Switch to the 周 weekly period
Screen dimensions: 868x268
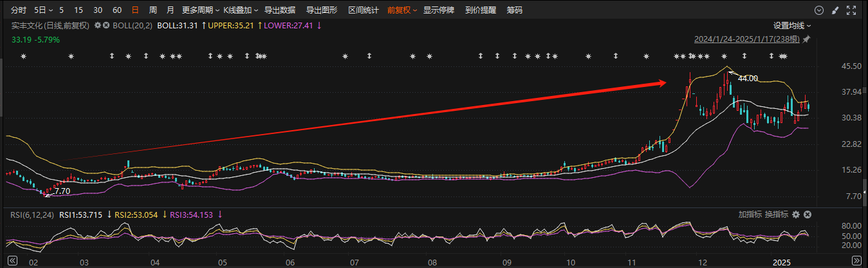152,10
